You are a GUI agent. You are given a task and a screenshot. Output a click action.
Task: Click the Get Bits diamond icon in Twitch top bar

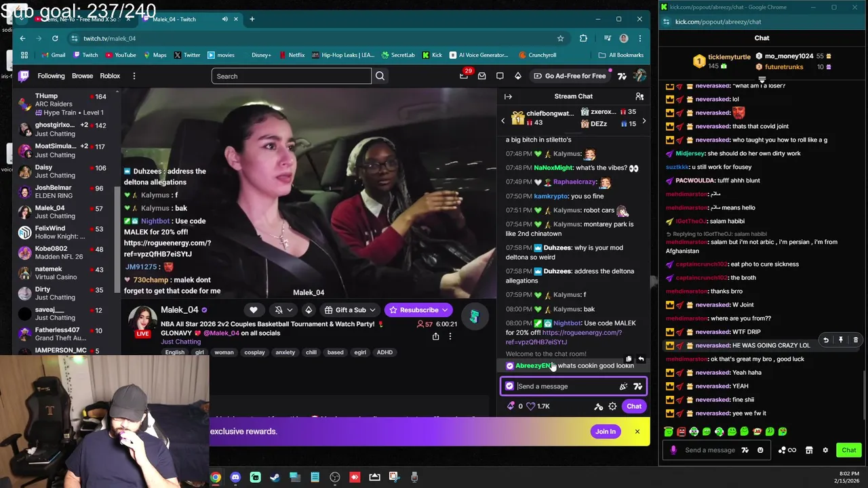click(518, 76)
